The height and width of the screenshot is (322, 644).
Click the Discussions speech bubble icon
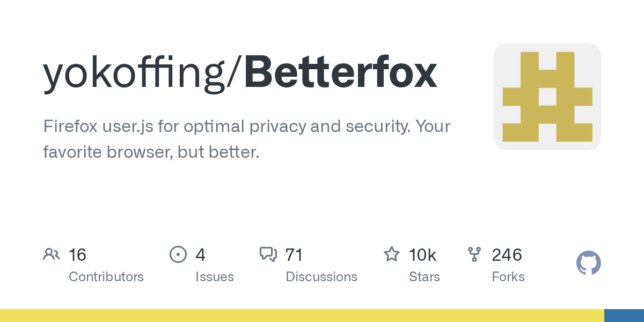[268, 254]
